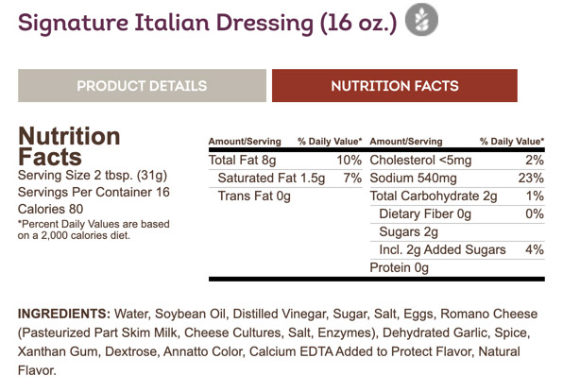Click the Sodium 540mg row
This screenshot has width=563, height=392.
click(457, 178)
